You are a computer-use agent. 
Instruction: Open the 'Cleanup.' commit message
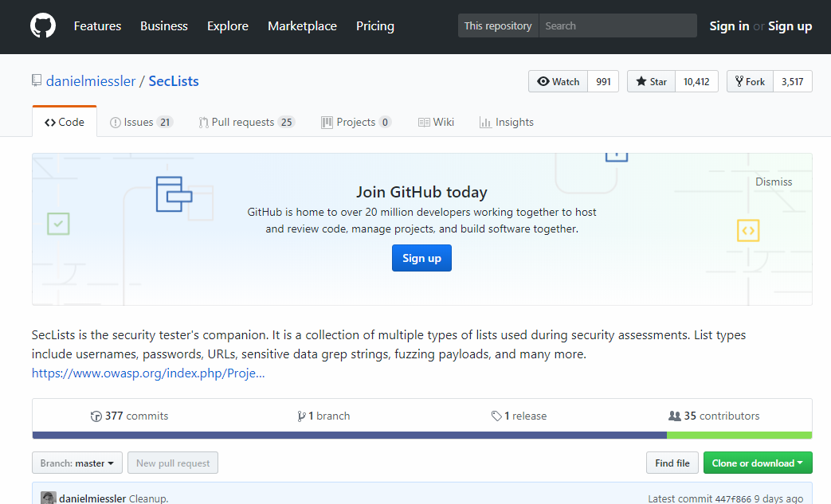pos(149,498)
